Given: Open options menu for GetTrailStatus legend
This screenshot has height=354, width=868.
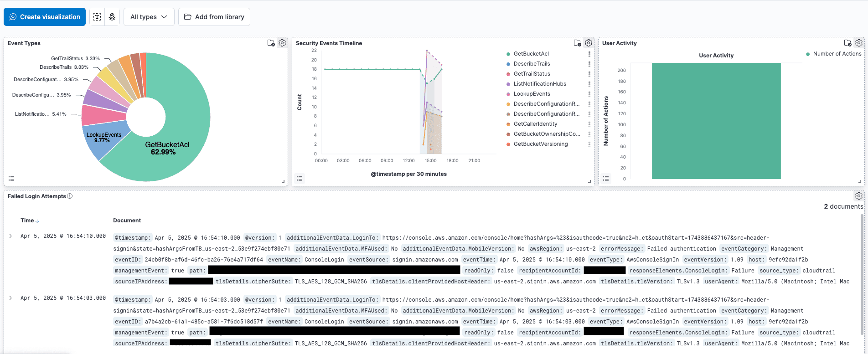Looking at the screenshot, I should pos(589,74).
